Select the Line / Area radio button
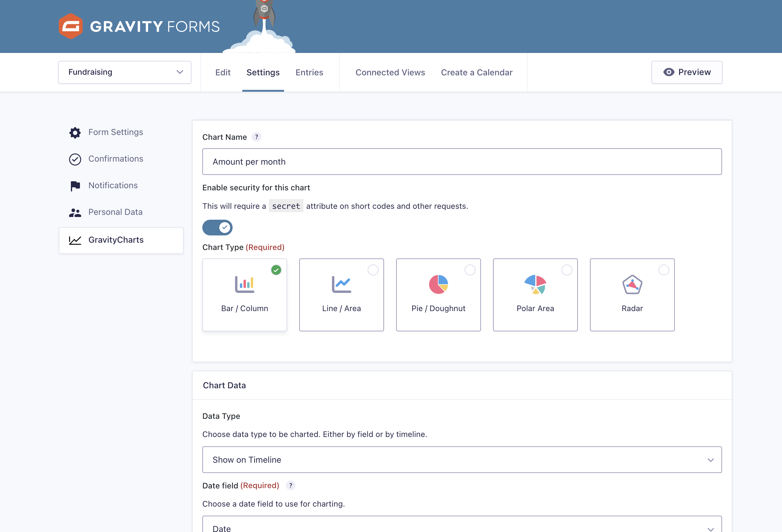The height and width of the screenshot is (532, 782). pos(373,270)
